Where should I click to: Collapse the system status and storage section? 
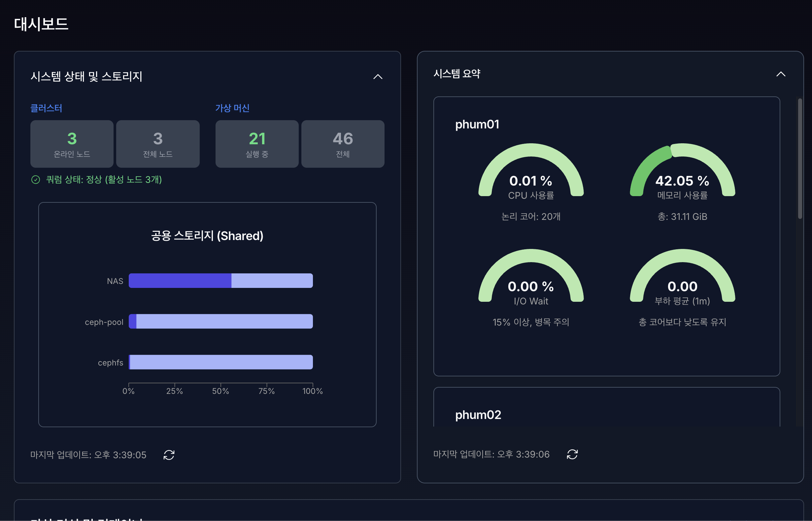tap(377, 77)
